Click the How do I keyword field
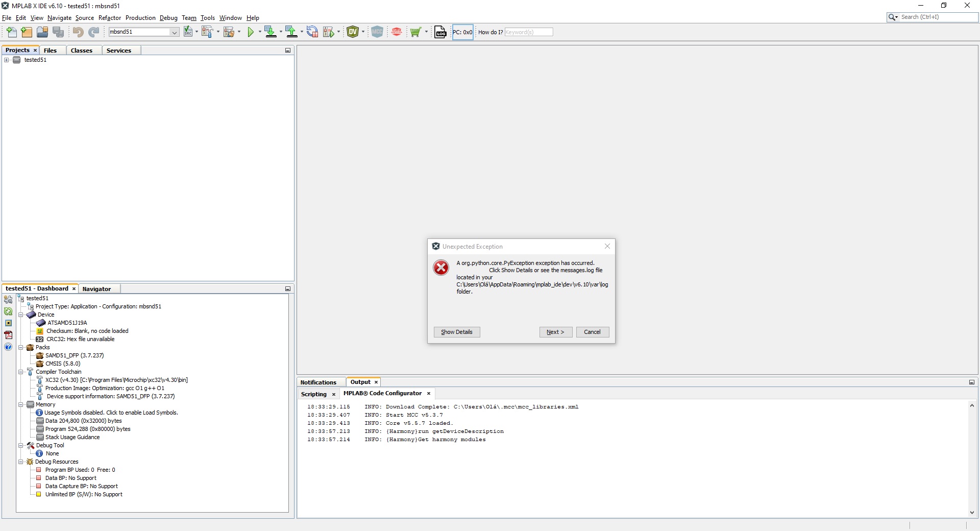This screenshot has width=980, height=531. pos(528,32)
